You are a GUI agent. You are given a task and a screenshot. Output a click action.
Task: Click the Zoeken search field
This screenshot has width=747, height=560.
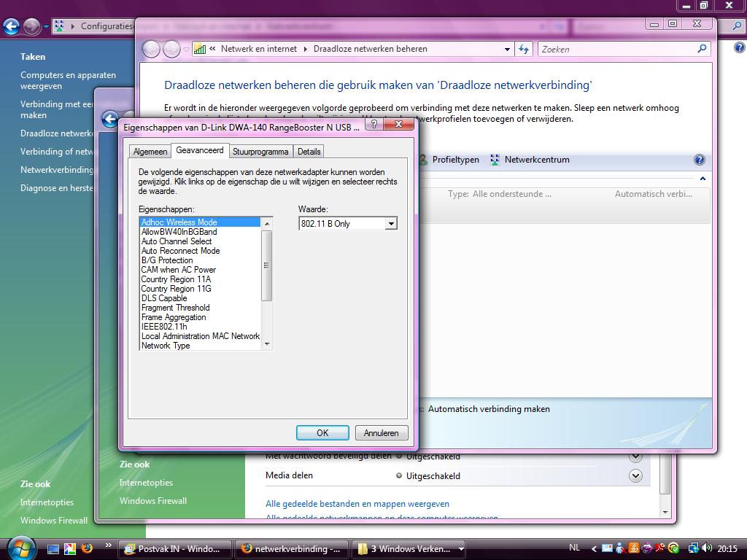click(x=624, y=49)
